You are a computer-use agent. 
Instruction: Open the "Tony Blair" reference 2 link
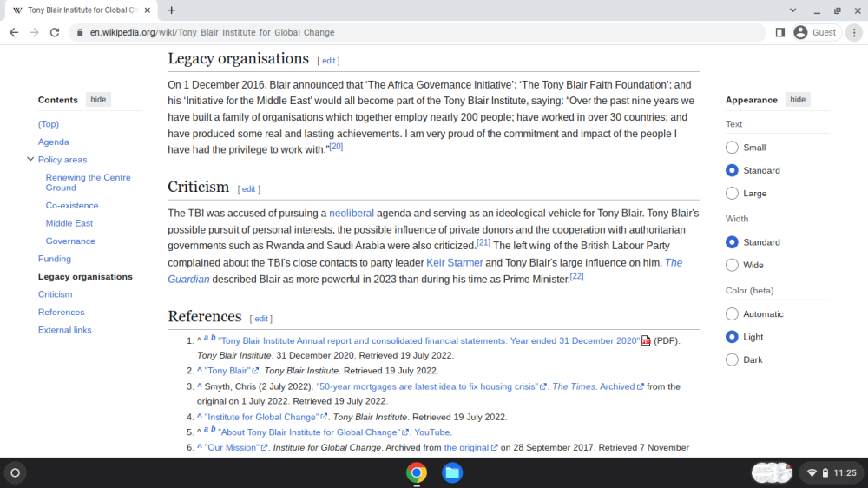227,371
